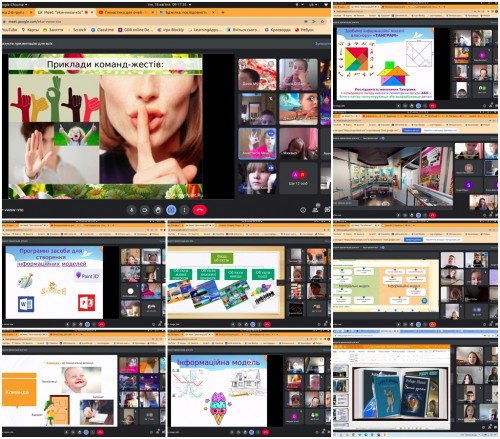Open a new browser tab with plus
500x439 pixels.
tap(223, 12)
